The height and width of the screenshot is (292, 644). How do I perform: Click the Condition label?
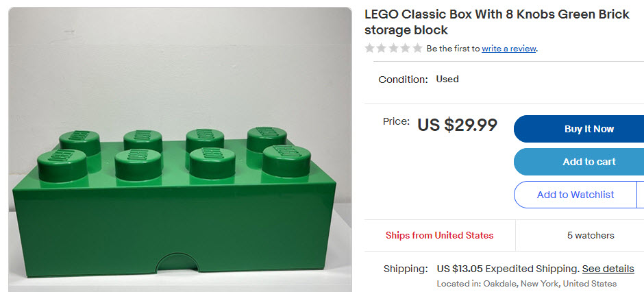(x=403, y=80)
